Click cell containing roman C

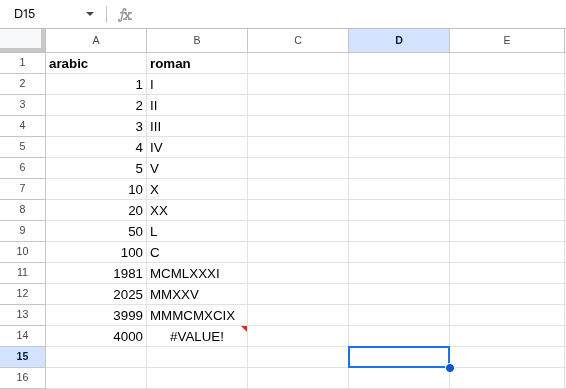coord(197,252)
